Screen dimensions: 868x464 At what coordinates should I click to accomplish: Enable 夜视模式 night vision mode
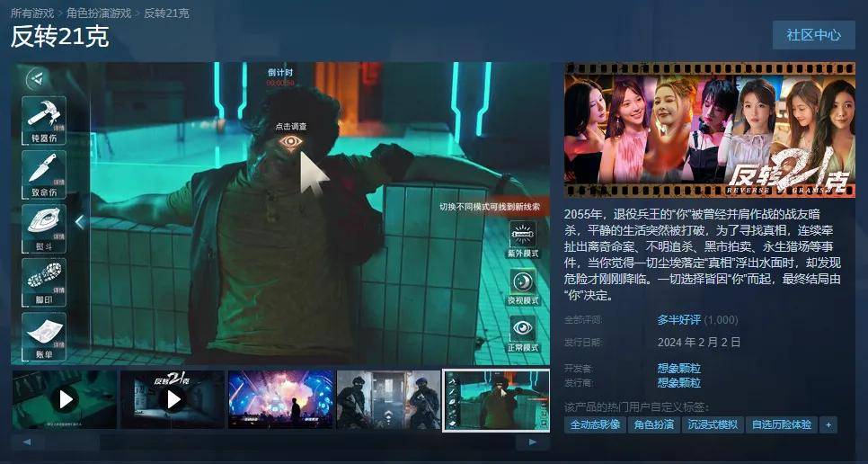523,286
